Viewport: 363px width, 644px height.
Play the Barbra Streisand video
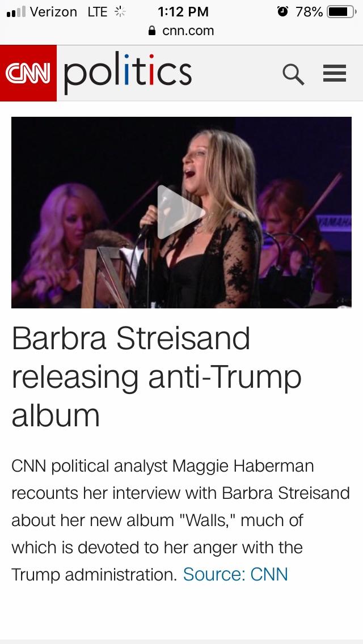(x=181, y=212)
